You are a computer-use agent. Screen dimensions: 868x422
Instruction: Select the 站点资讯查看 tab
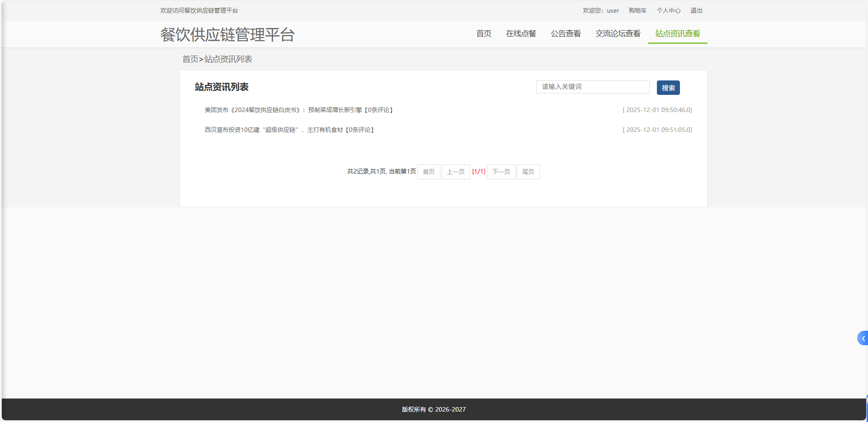pyautogui.click(x=677, y=33)
